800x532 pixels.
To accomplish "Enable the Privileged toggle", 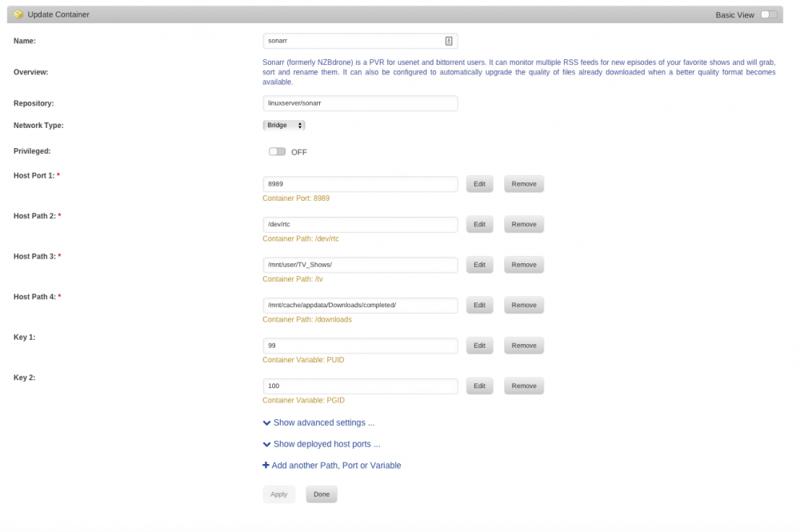I will [277, 151].
